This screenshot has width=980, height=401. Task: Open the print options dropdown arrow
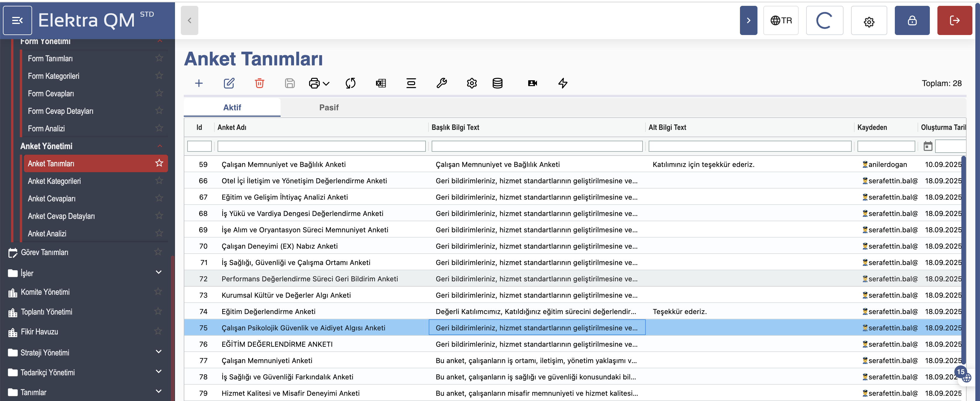pos(326,83)
